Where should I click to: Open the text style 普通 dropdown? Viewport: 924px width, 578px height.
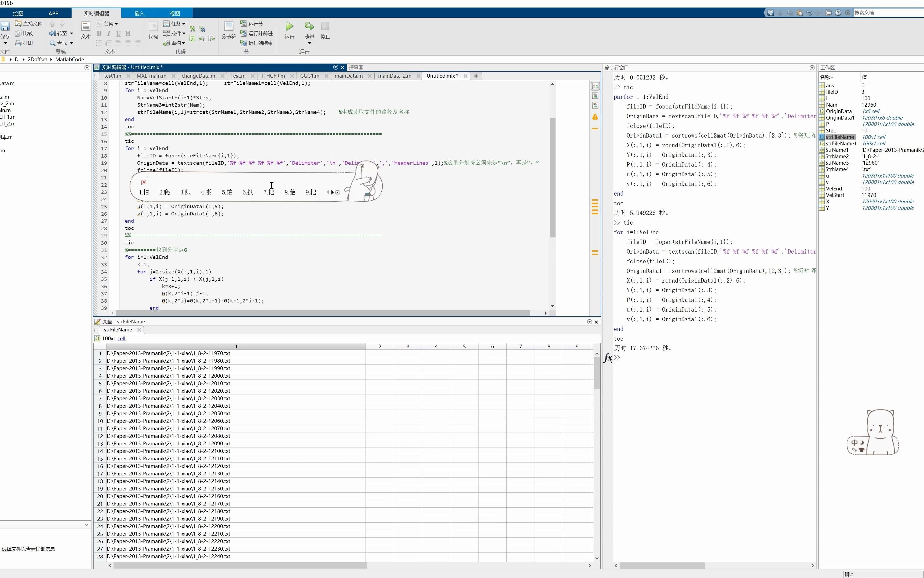point(111,24)
